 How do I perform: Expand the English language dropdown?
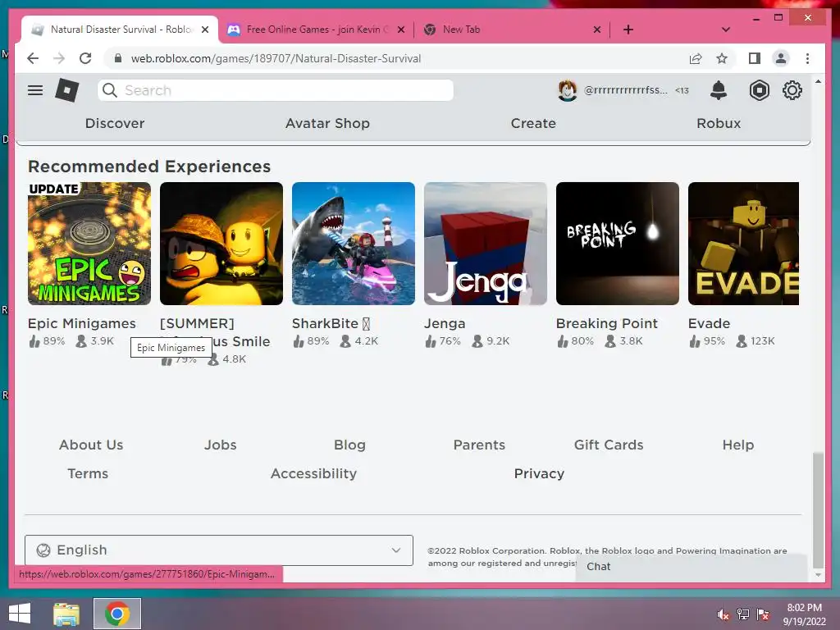coord(218,550)
